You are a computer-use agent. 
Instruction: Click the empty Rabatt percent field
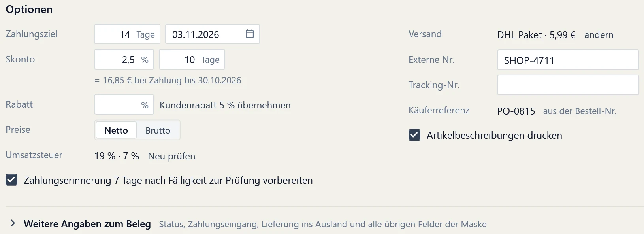[x=124, y=105]
